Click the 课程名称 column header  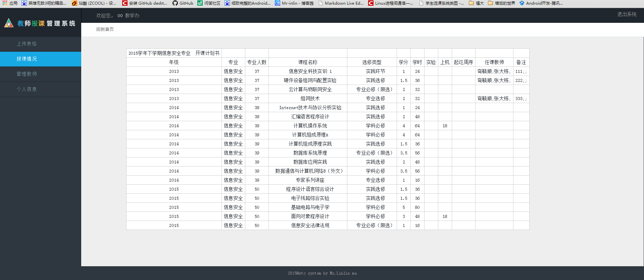[308, 62]
